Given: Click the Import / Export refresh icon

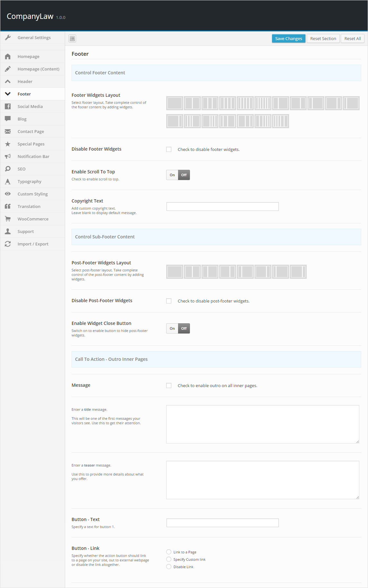Looking at the screenshot, I should (x=8, y=244).
